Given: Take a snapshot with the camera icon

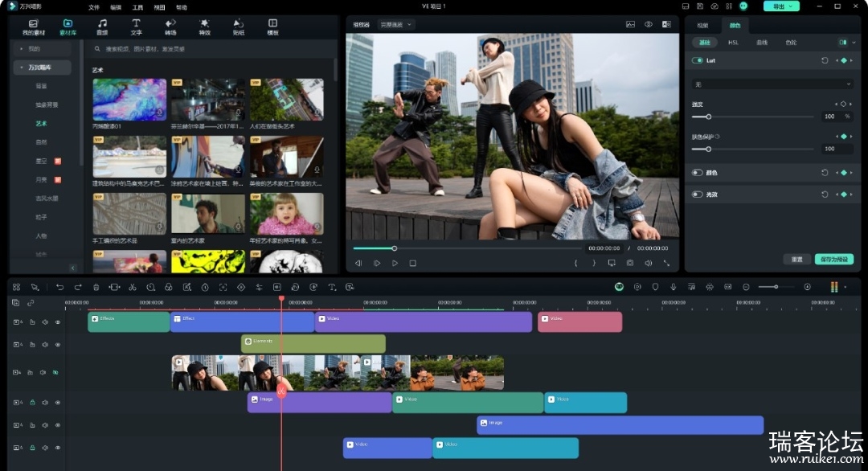Looking at the screenshot, I should [x=629, y=263].
